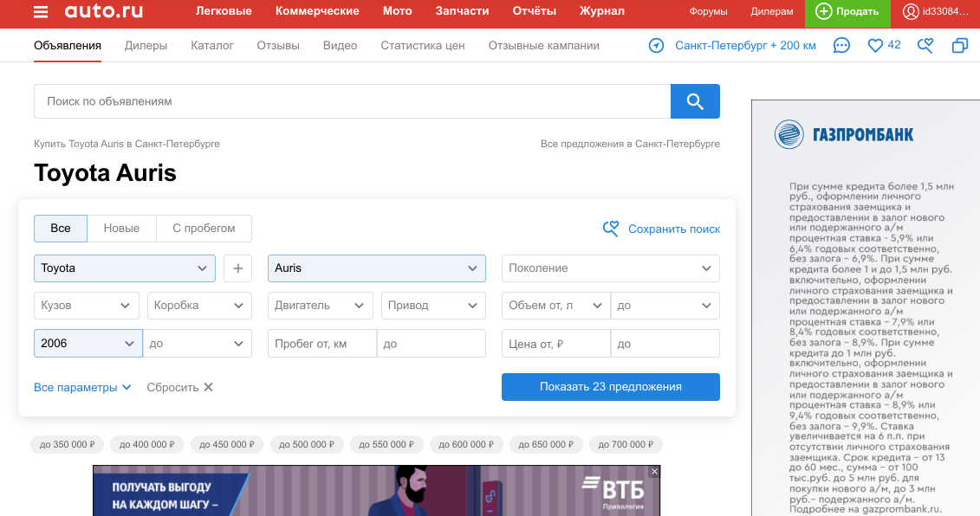Click the user profile icon
This screenshot has width=980, height=516.
coord(911,11)
